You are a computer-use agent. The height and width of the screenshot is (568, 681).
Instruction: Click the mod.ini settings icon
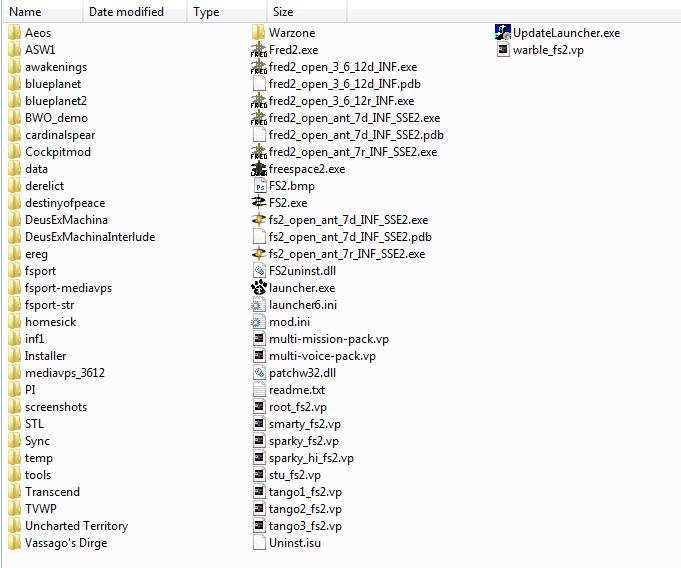click(257, 322)
